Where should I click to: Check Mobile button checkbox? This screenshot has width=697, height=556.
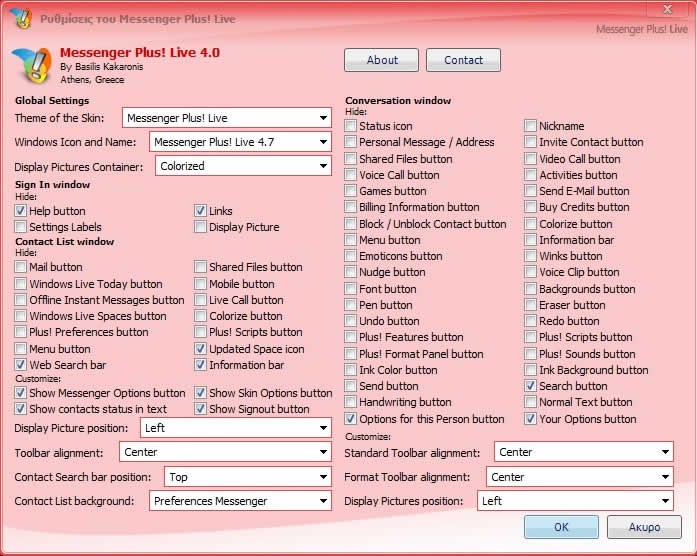200,284
